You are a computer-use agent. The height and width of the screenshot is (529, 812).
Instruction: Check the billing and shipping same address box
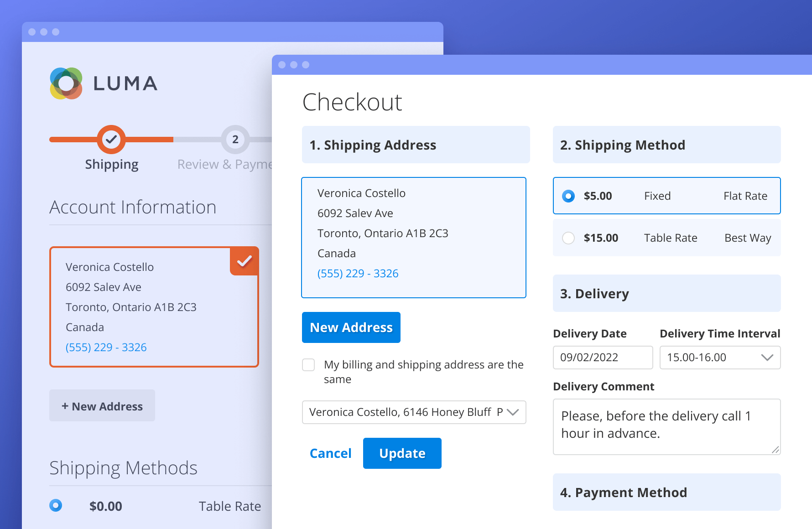click(x=308, y=365)
